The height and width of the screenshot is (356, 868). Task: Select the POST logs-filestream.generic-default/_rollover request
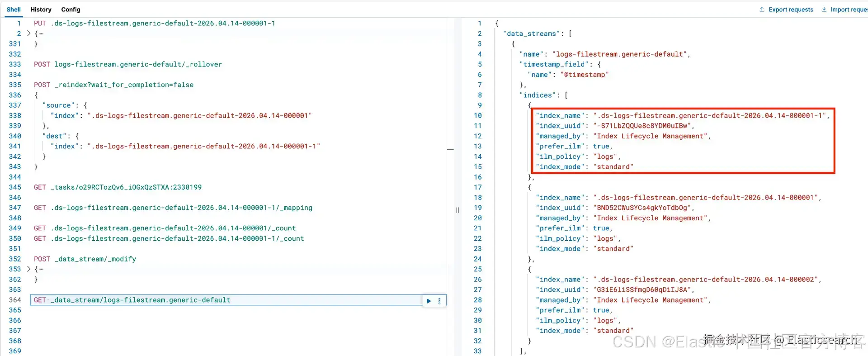(x=128, y=64)
